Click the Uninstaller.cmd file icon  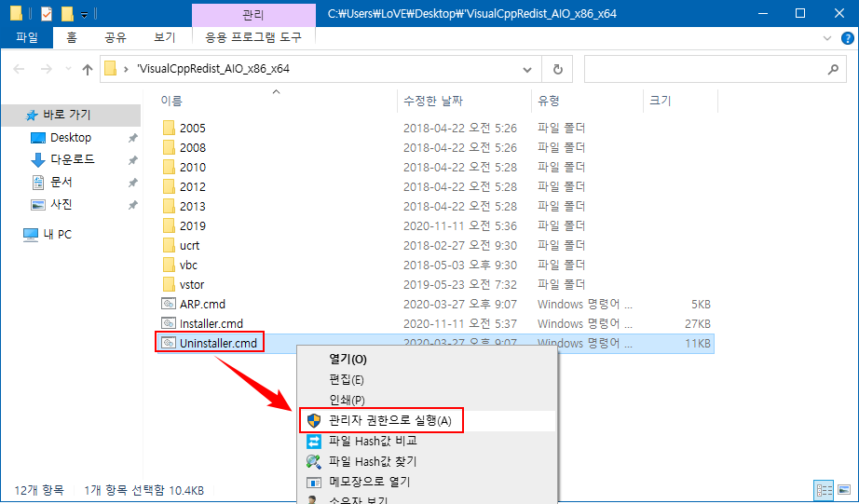[x=169, y=343]
